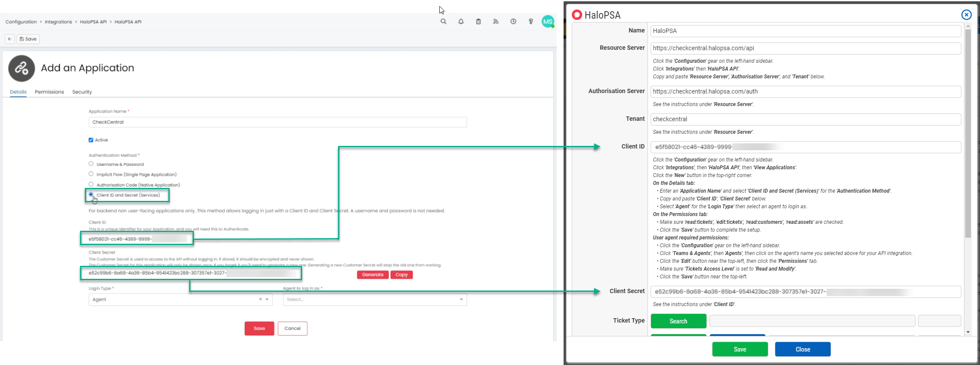Image resolution: width=980 pixels, height=365 pixels.
Task: Switch to the Security tab
Action: (82, 92)
